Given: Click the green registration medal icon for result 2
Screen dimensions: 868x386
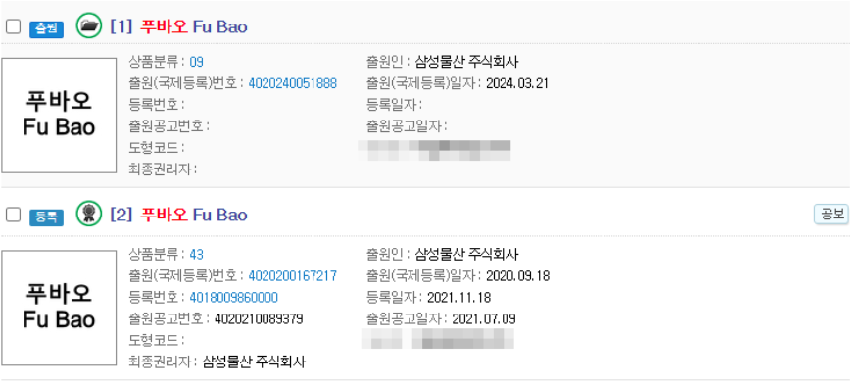Looking at the screenshot, I should pyautogui.click(x=88, y=214).
